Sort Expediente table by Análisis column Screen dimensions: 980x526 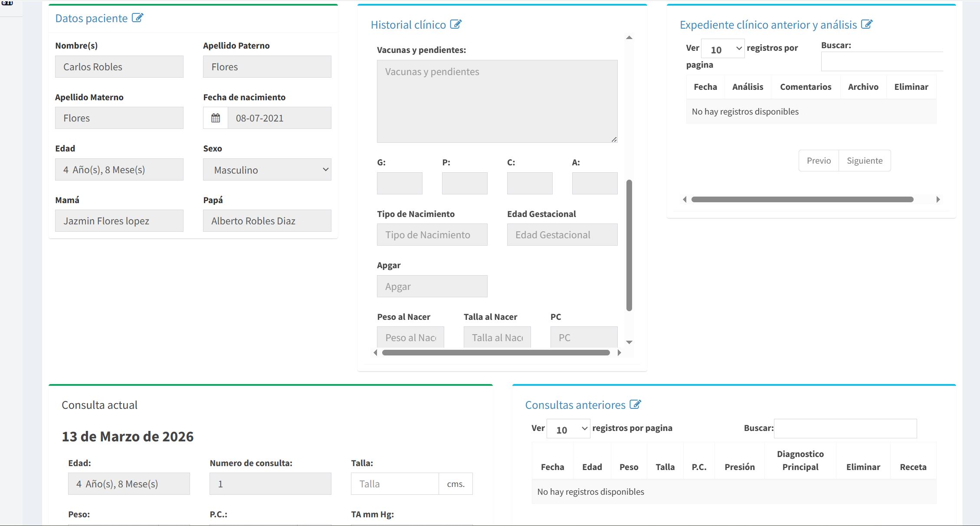click(748, 87)
